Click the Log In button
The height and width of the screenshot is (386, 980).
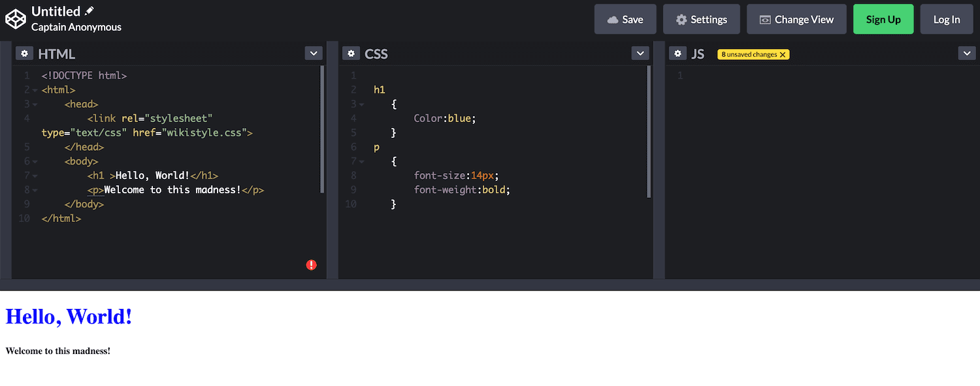[947, 19]
